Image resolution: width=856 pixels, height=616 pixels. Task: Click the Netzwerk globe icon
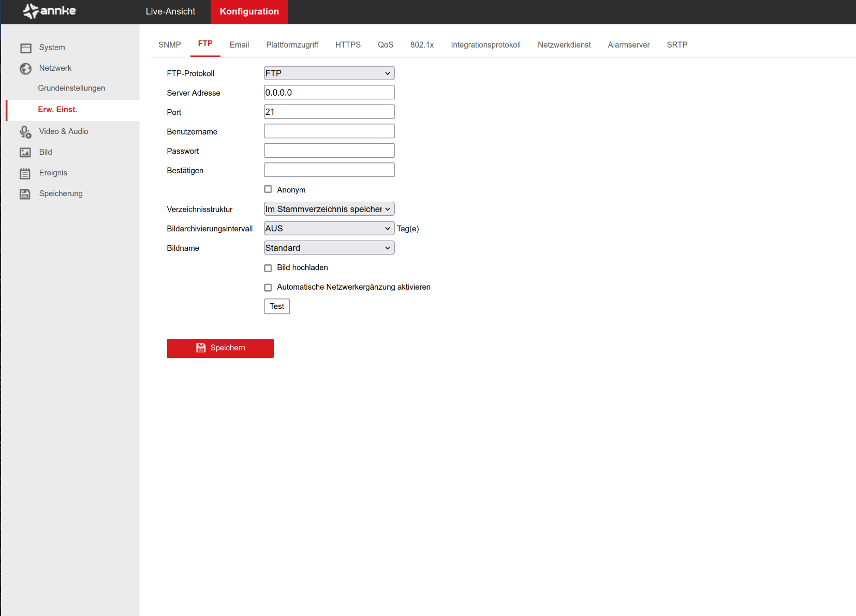click(25, 69)
